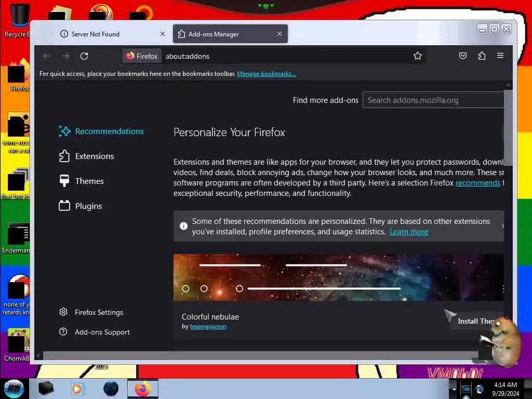This screenshot has height=399, width=532.
Task: Open the Extensions toolbar puzzle icon
Action: 482,56
